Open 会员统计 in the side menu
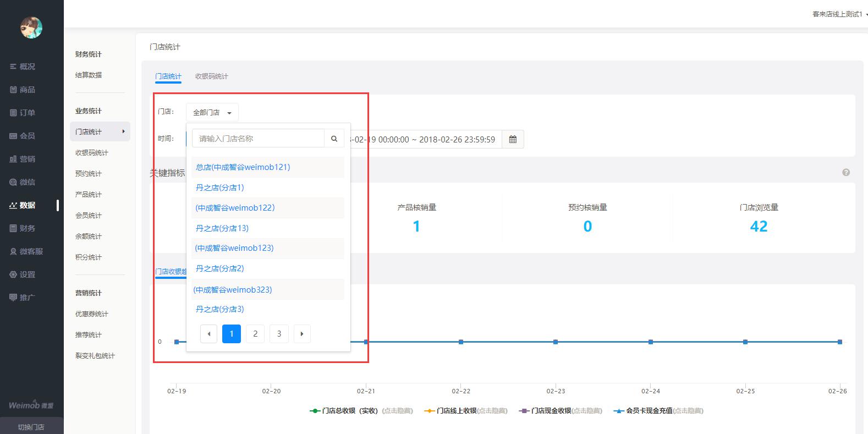The width and height of the screenshot is (868, 434). point(89,215)
